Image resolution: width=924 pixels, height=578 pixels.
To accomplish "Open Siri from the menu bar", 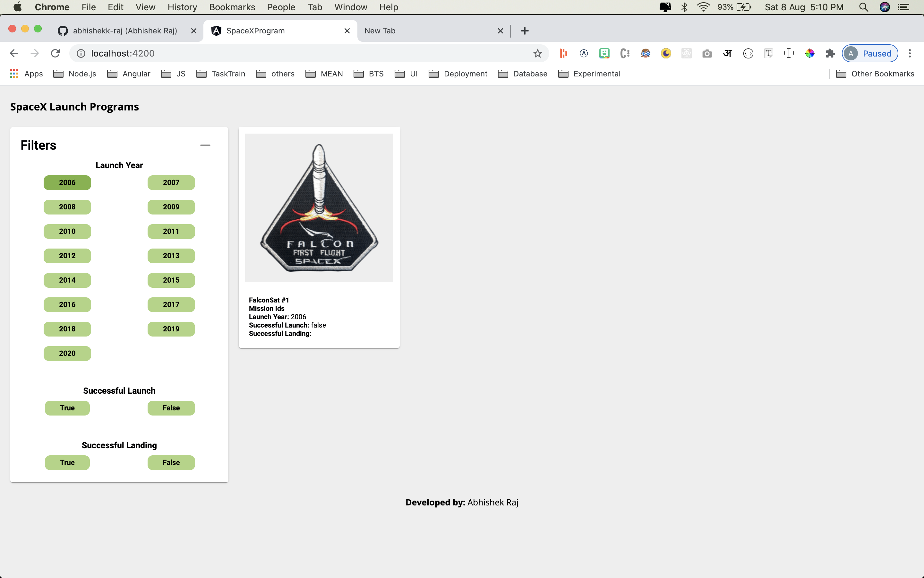I will (885, 7).
